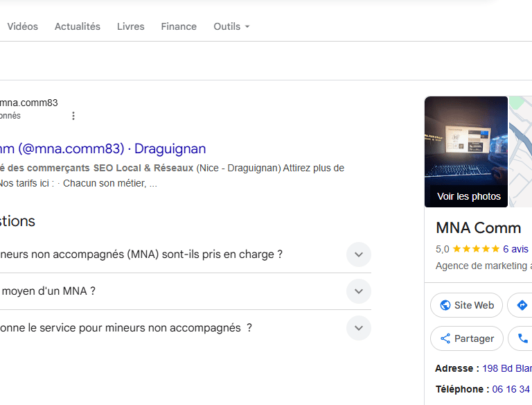Open the three-dot menu beside mna.comm83

coord(73,116)
